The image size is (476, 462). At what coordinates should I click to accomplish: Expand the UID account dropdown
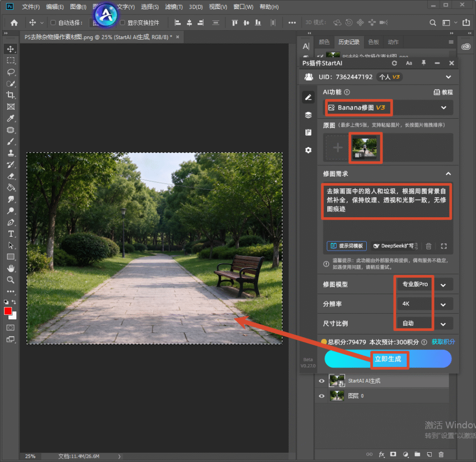point(449,77)
